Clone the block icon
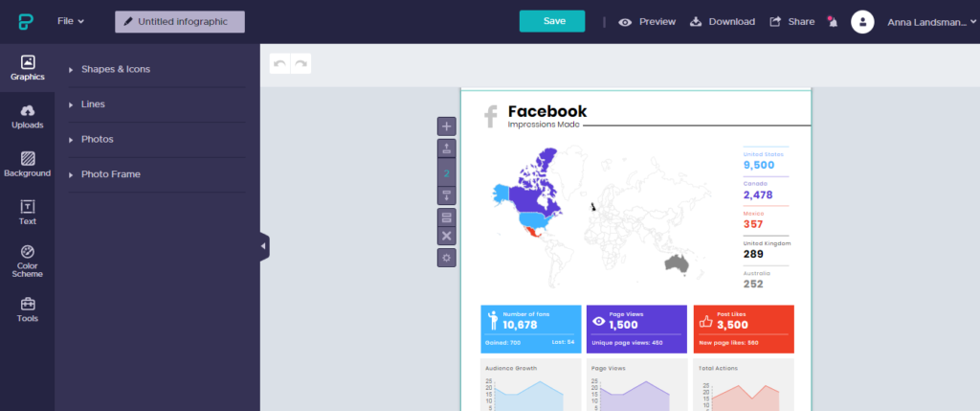 (446, 217)
